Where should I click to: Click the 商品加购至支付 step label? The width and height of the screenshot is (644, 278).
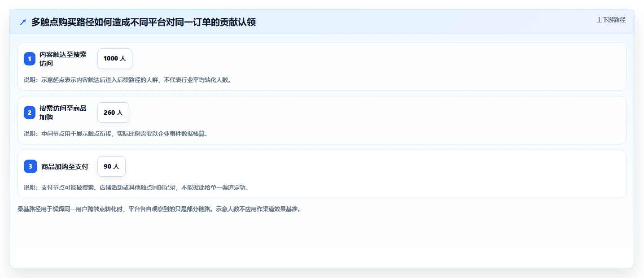[x=65, y=166]
